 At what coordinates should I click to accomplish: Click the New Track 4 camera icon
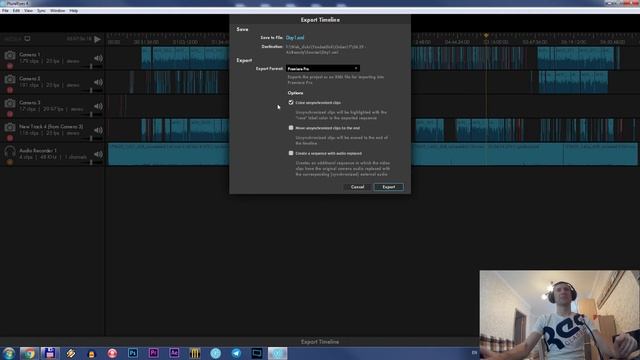(x=10, y=127)
